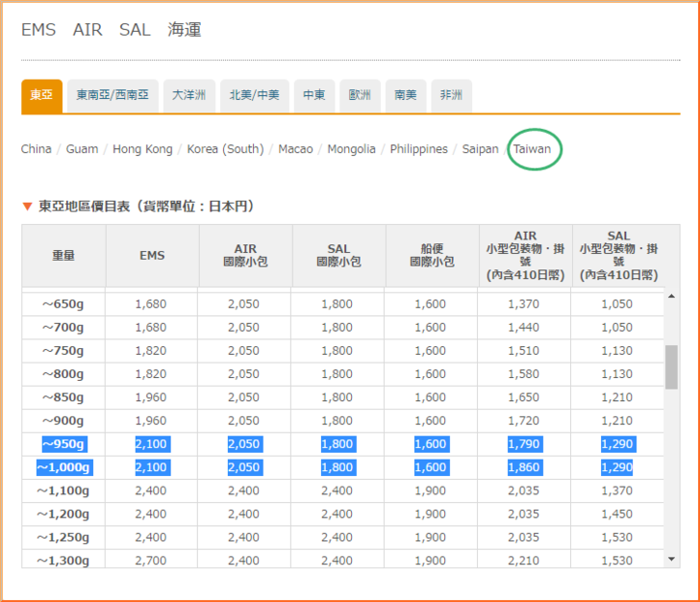Select Hong Kong from country list
This screenshot has width=700, height=602.
[142, 149]
